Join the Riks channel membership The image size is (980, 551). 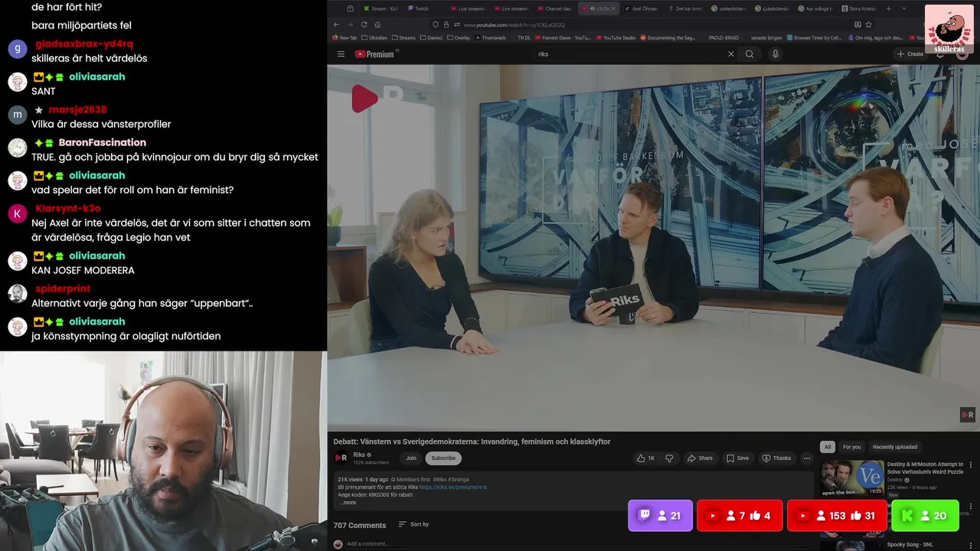(411, 458)
